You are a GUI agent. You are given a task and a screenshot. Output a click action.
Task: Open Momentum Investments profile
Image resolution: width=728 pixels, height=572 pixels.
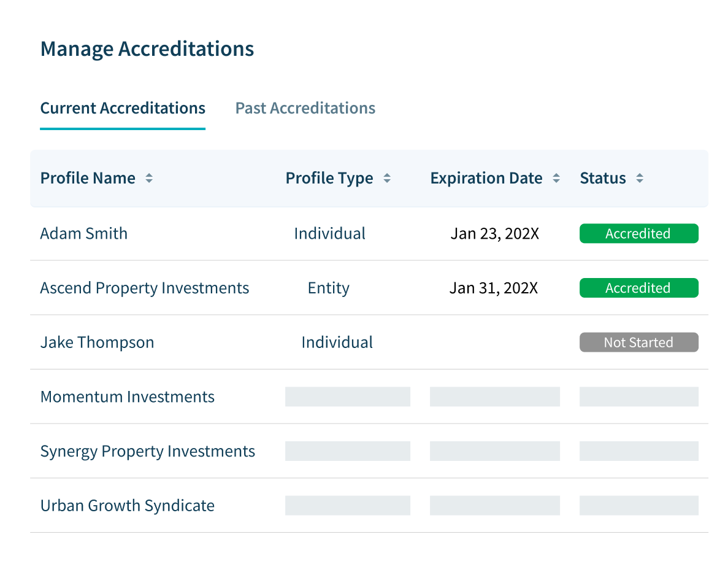(x=127, y=397)
